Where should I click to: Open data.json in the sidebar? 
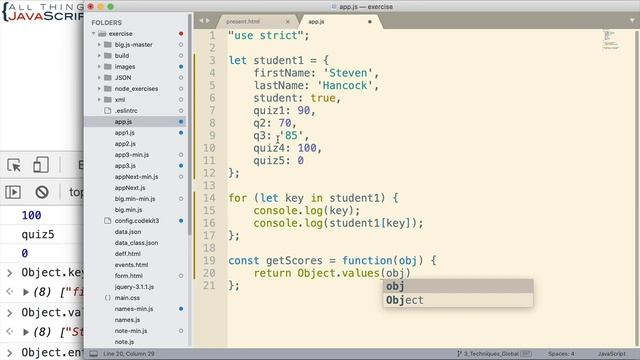pyautogui.click(x=128, y=232)
